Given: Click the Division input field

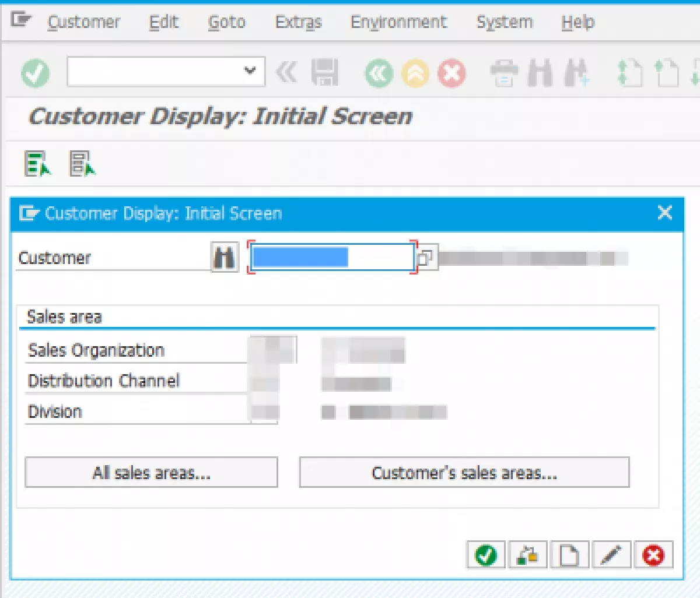Looking at the screenshot, I should pyautogui.click(x=264, y=411).
